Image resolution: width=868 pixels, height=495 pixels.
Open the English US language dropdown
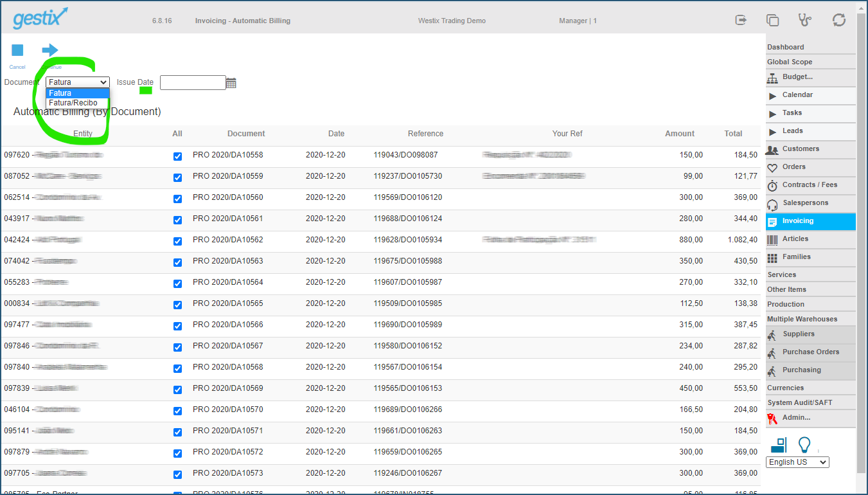[797, 462]
